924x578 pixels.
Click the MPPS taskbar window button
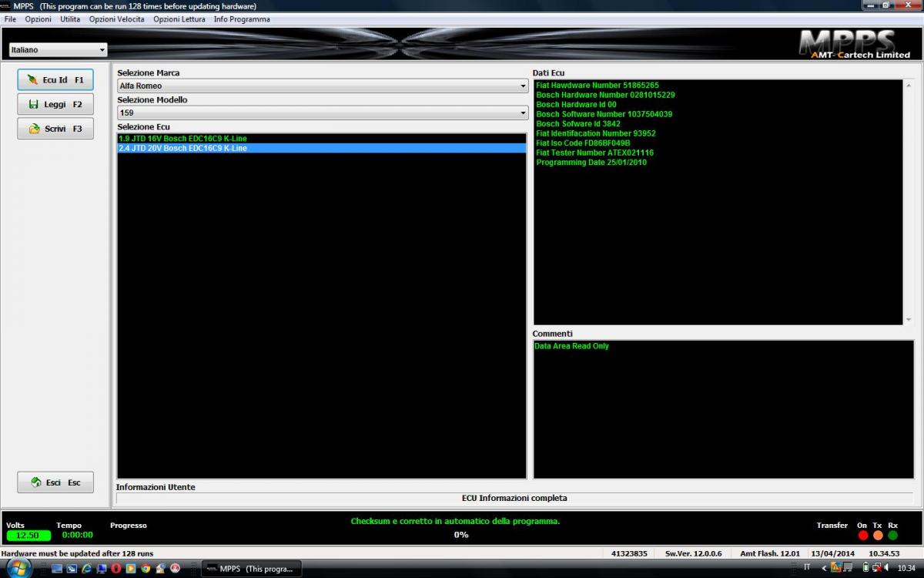point(252,569)
